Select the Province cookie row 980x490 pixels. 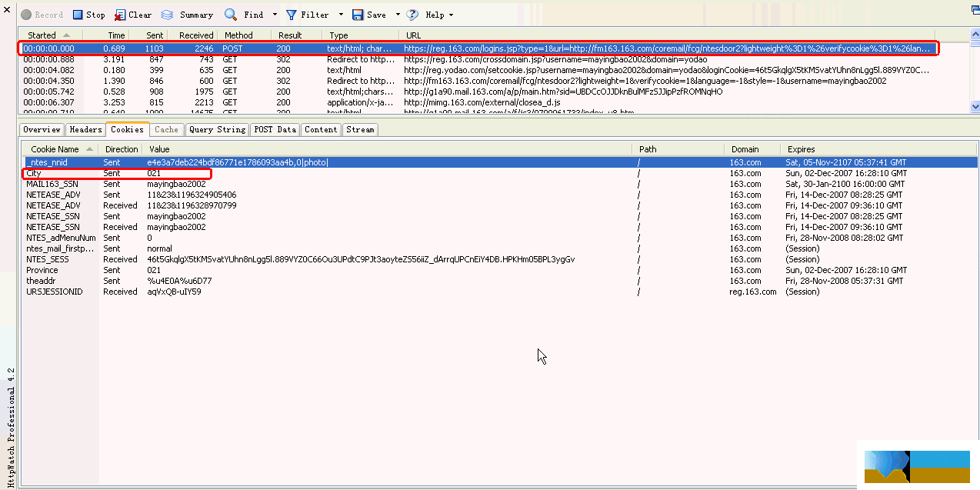[x=500, y=270]
